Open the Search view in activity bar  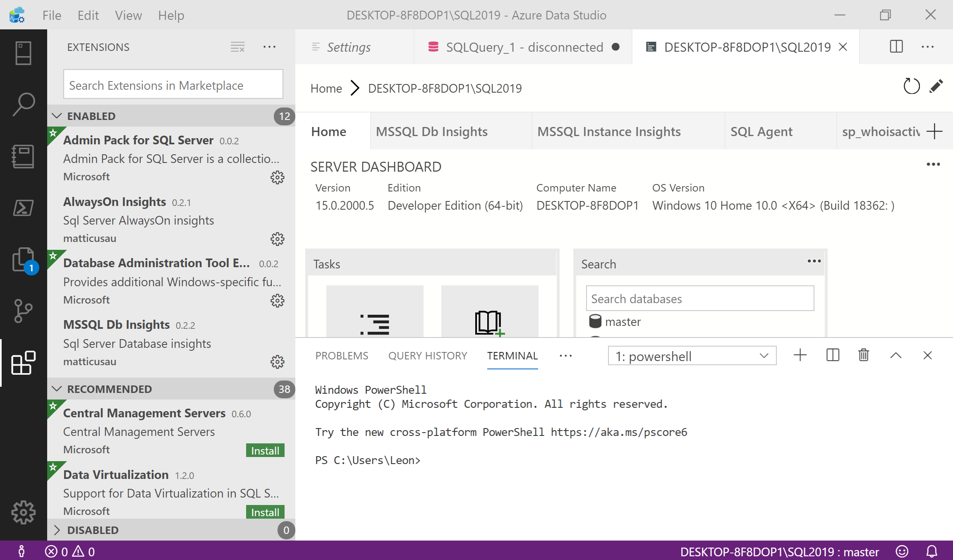23,104
